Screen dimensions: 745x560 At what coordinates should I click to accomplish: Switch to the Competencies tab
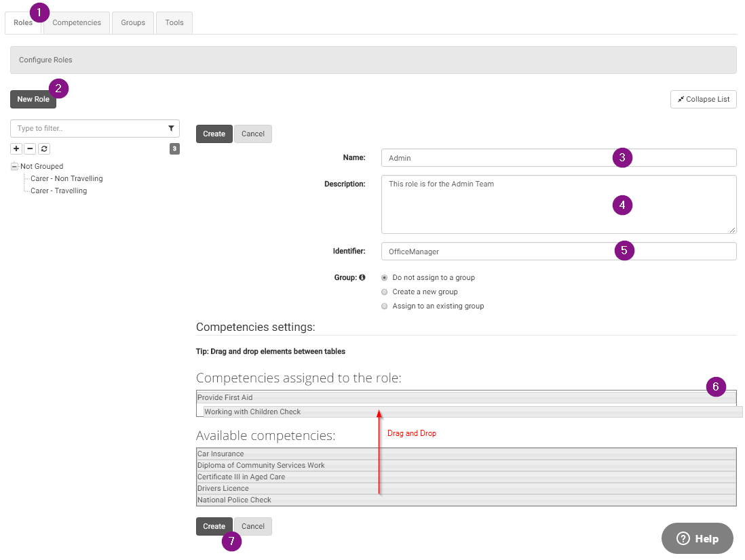pyautogui.click(x=77, y=22)
